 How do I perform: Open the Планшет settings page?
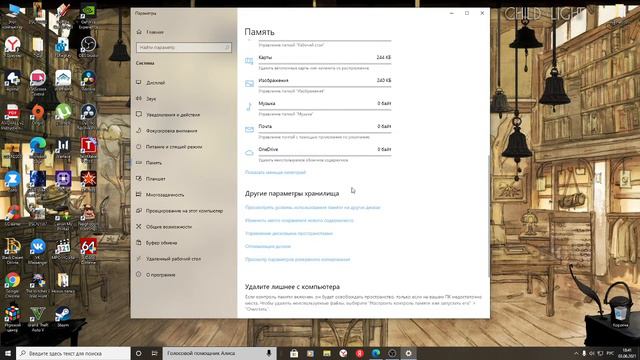(x=156, y=179)
